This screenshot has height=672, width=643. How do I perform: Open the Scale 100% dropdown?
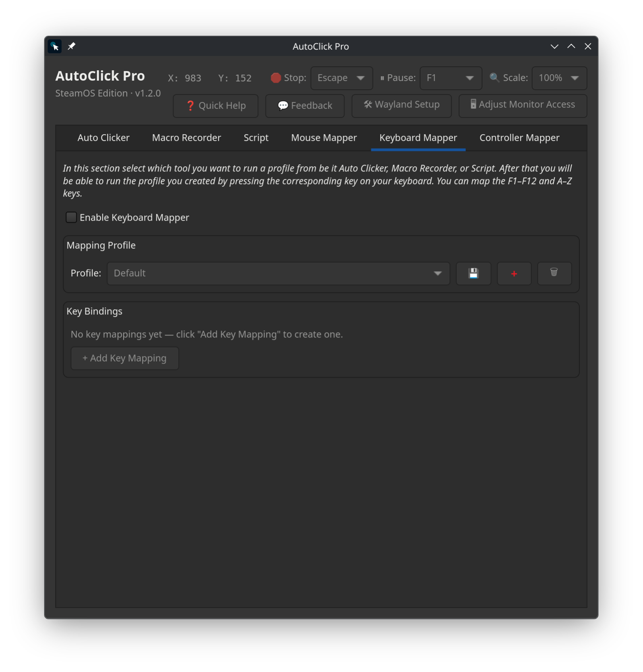559,78
